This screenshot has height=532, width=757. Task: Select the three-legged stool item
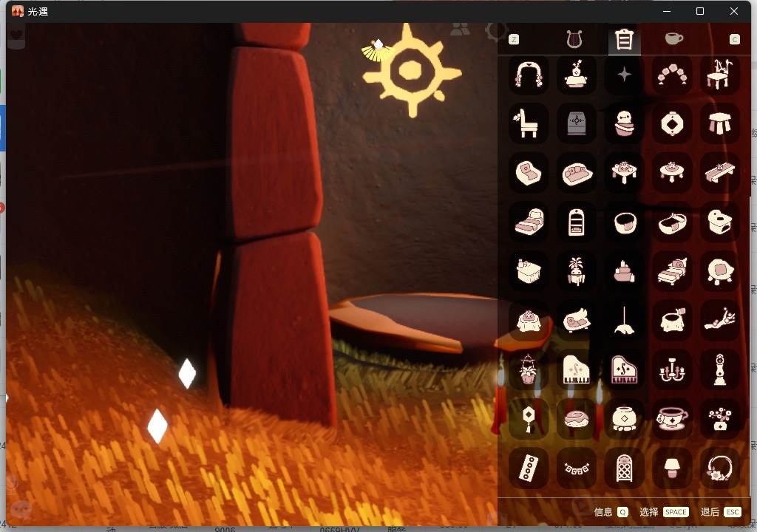[x=719, y=123]
